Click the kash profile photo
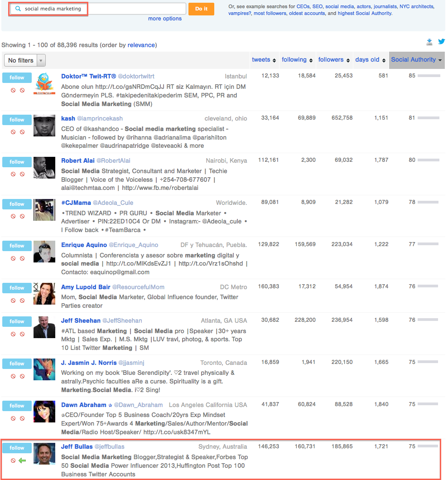The width and height of the screenshot is (448, 480). point(44,126)
